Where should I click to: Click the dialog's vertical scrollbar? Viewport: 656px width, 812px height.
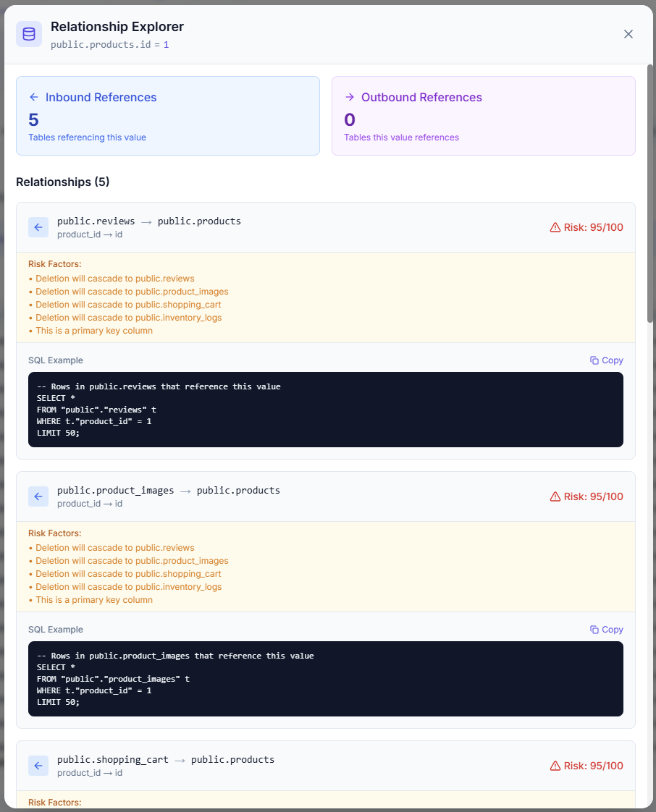pyautogui.click(x=649, y=195)
